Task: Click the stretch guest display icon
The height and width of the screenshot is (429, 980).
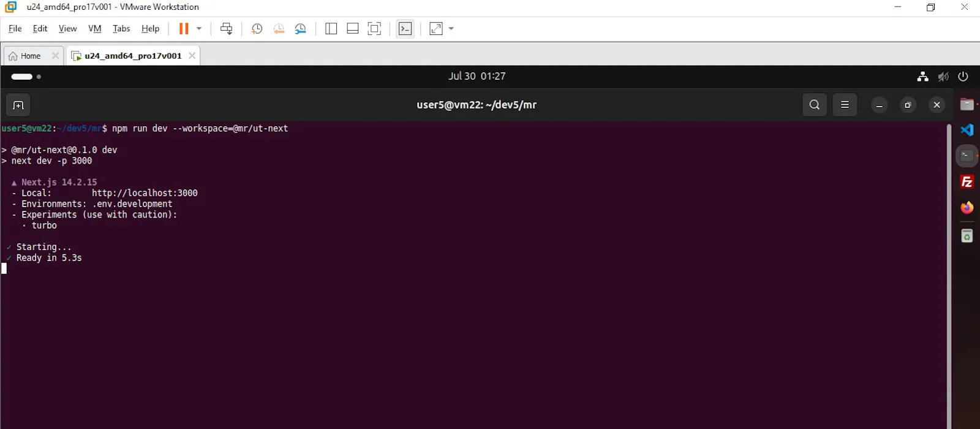Action: [436, 29]
